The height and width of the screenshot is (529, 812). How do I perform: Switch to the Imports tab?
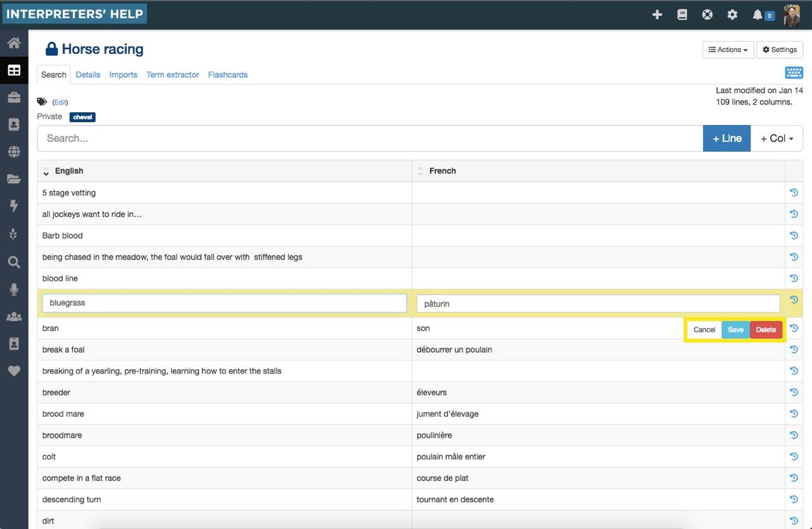pos(123,74)
